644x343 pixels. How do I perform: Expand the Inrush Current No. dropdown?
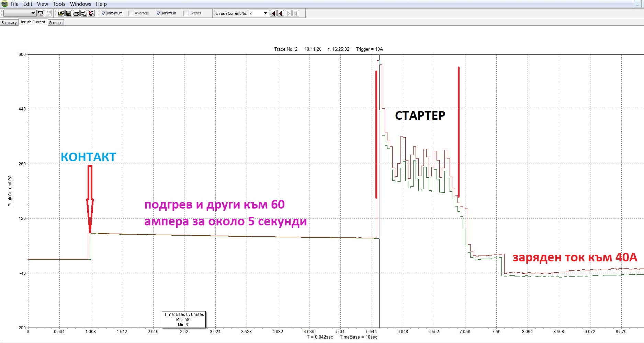pyautogui.click(x=265, y=13)
